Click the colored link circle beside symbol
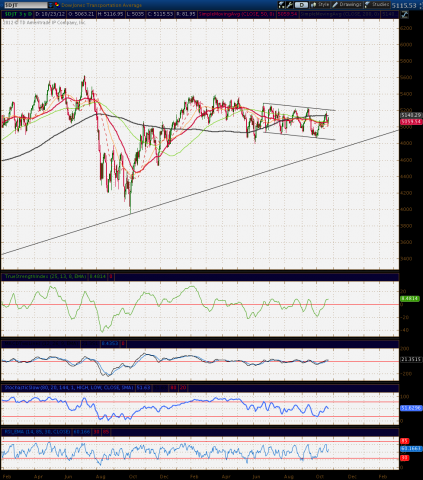The image size is (423, 480). pyautogui.click(x=57, y=5)
